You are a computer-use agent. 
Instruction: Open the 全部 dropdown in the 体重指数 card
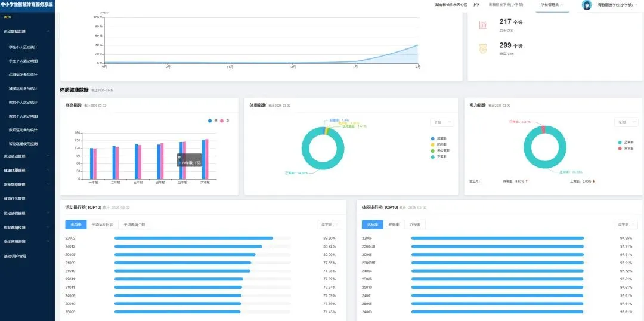tap(442, 122)
